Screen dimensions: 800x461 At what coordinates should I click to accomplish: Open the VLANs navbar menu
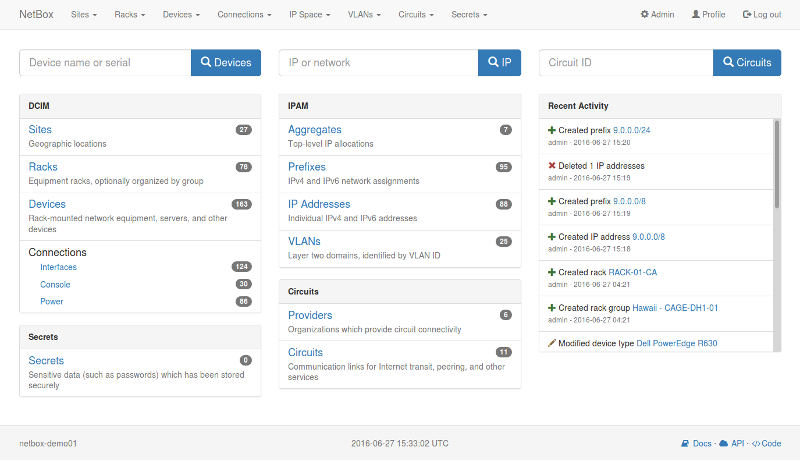pos(364,15)
